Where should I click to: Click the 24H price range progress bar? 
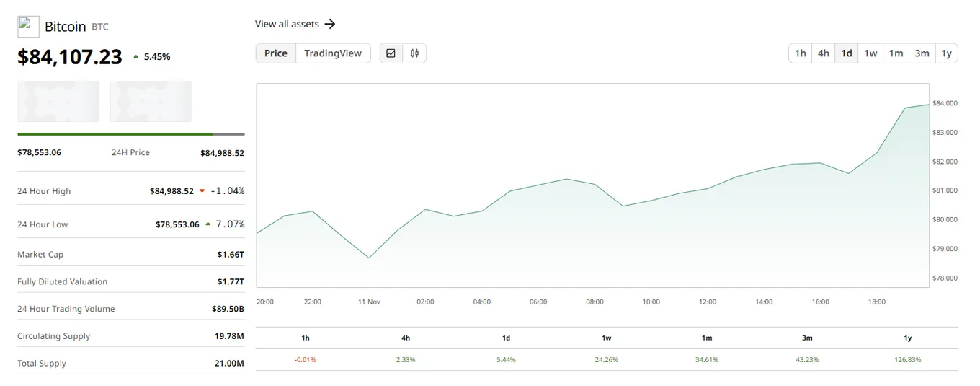coord(131,134)
